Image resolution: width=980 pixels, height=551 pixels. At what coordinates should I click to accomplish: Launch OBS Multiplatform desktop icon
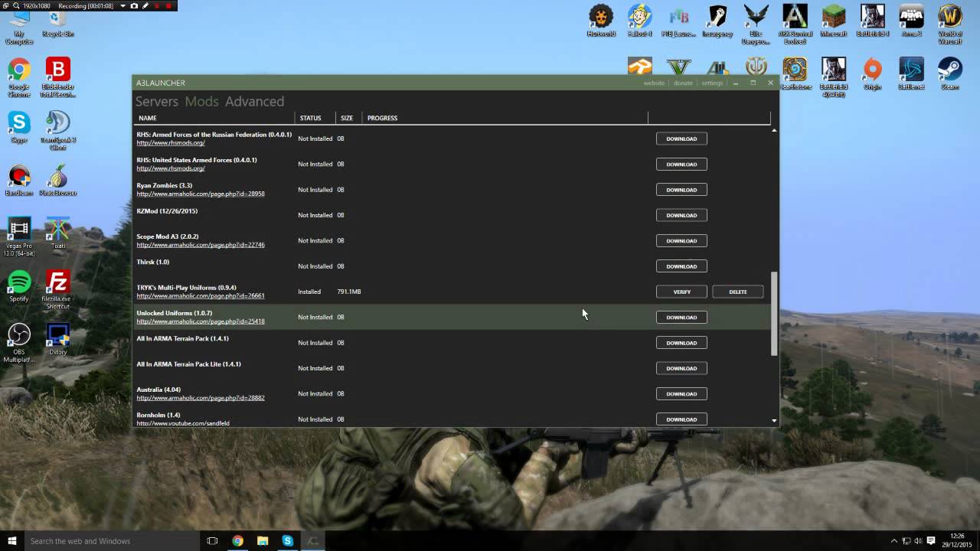coord(19,342)
